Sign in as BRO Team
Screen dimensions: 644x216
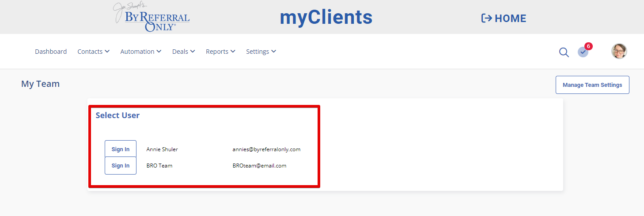(121, 166)
